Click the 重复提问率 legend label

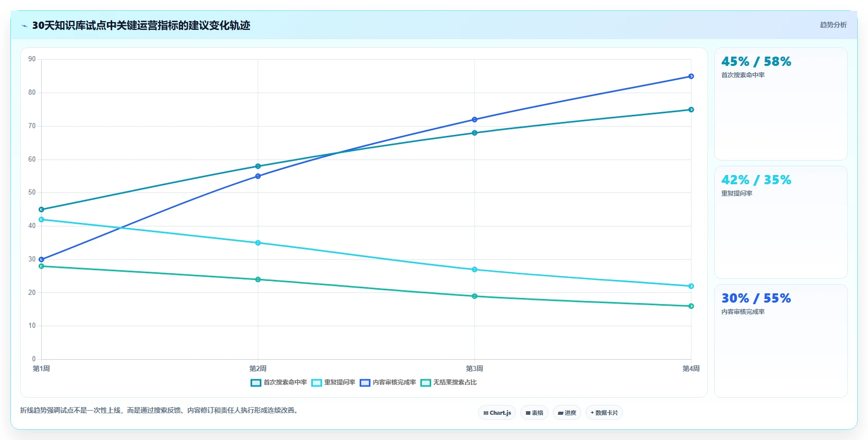(x=340, y=382)
